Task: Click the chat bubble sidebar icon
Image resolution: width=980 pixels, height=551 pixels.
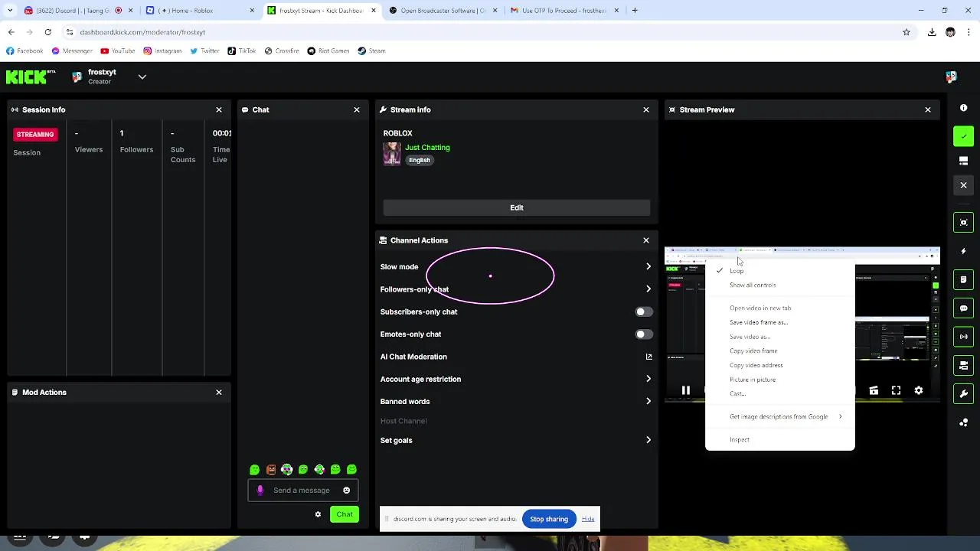Action: (963, 308)
